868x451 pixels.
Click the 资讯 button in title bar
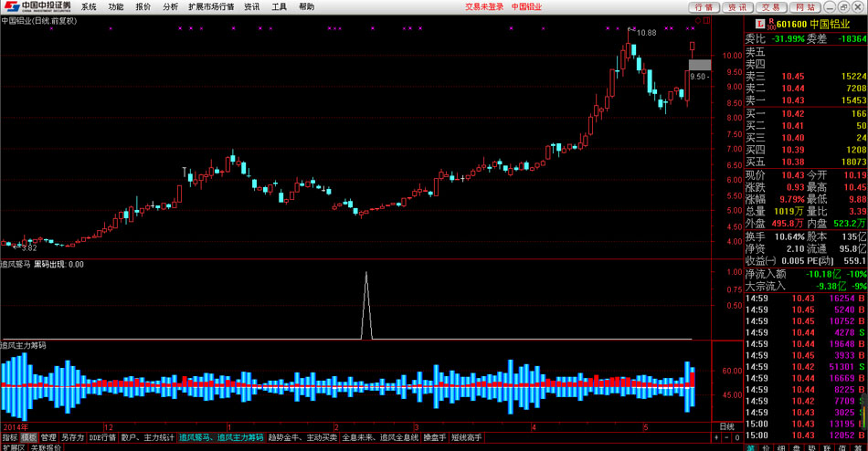pos(737,7)
